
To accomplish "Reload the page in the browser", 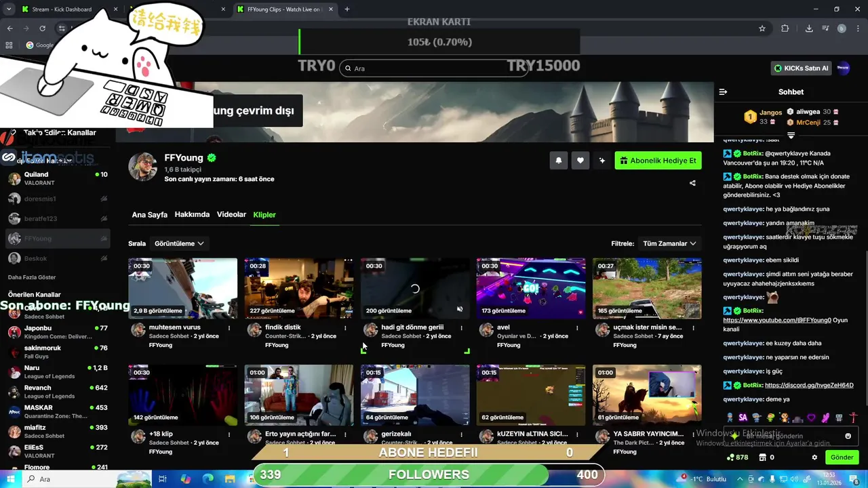I will [43, 28].
